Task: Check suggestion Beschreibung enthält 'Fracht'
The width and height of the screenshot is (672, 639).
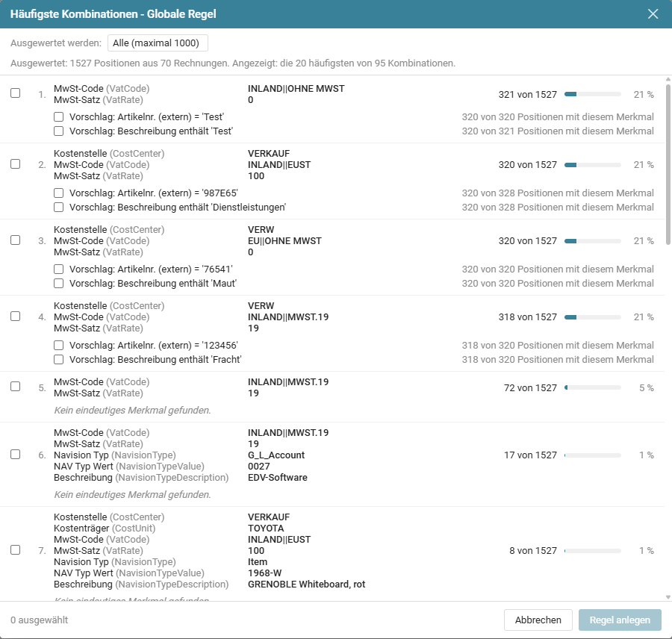Action: click(x=59, y=360)
